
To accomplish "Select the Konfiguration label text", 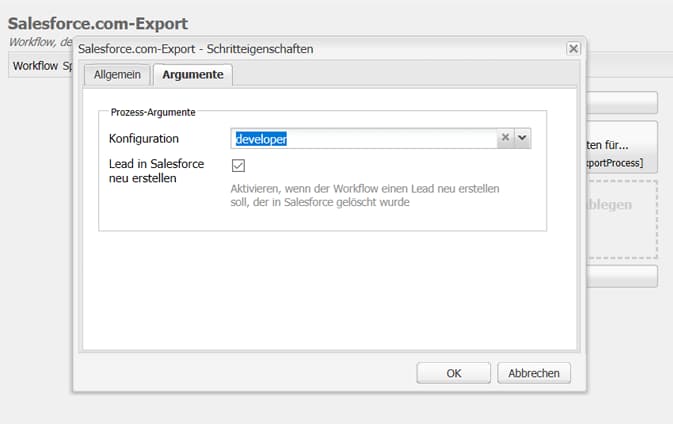I will tap(144, 139).
